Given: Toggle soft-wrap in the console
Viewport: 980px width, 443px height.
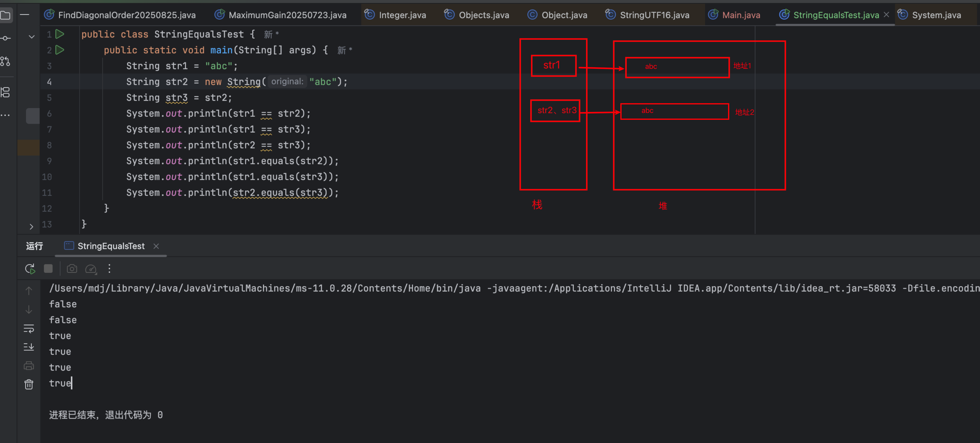Looking at the screenshot, I should point(29,328).
